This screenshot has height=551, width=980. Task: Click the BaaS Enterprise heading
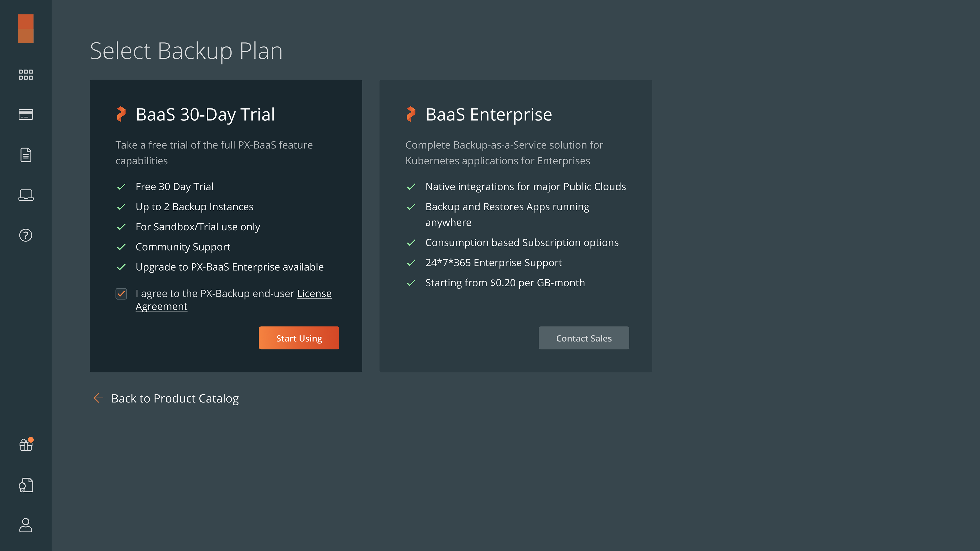click(x=488, y=115)
